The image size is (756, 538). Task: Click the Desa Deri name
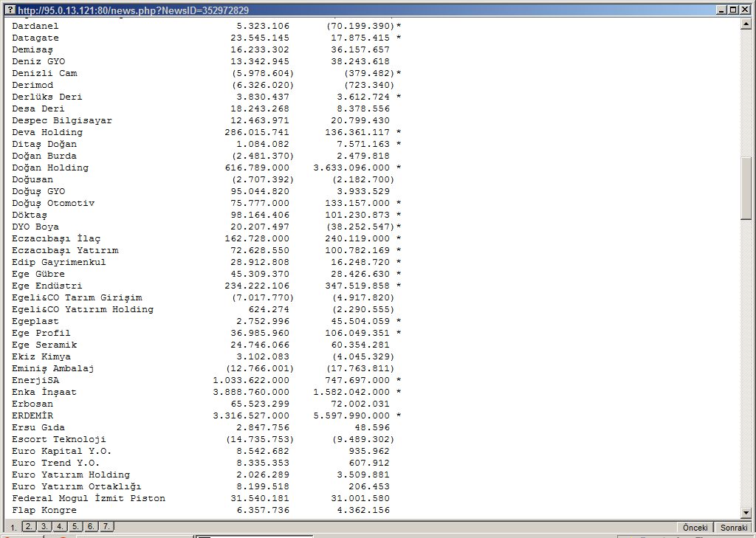38,108
